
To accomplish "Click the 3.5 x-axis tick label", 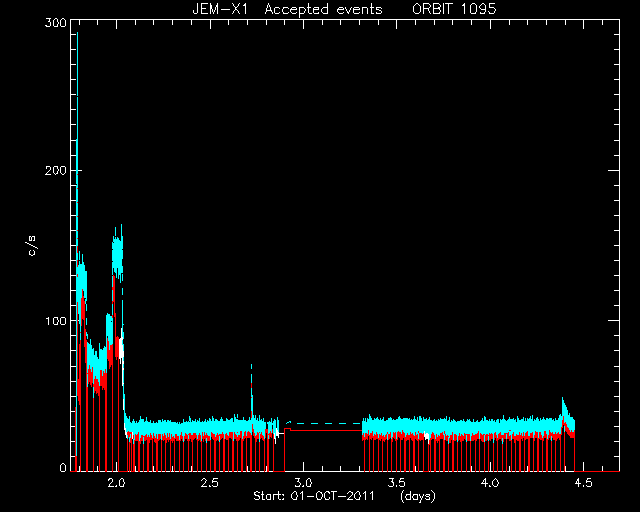I will 396,483.
